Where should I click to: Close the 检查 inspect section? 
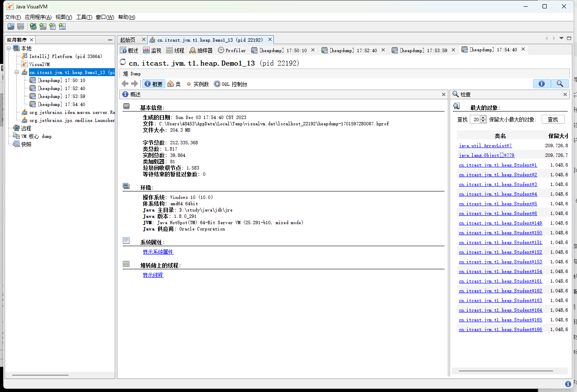click(565, 95)
